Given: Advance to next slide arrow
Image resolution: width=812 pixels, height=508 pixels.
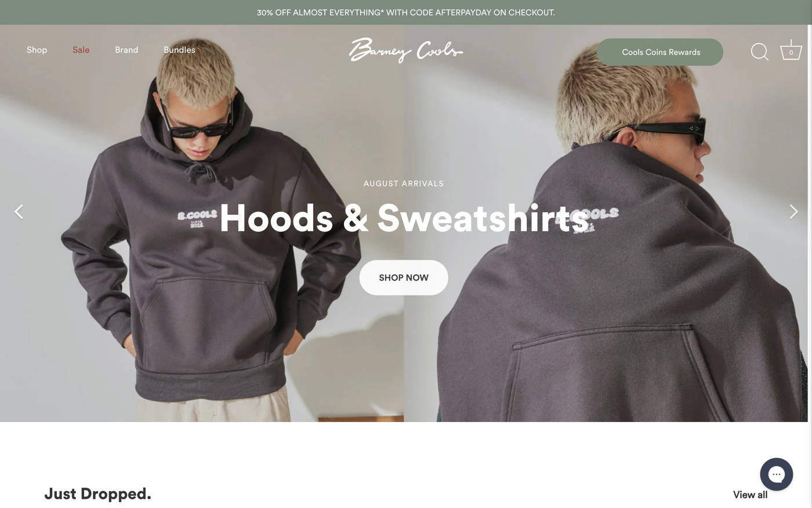Looking at the screenshot, I should coord(793,212).
